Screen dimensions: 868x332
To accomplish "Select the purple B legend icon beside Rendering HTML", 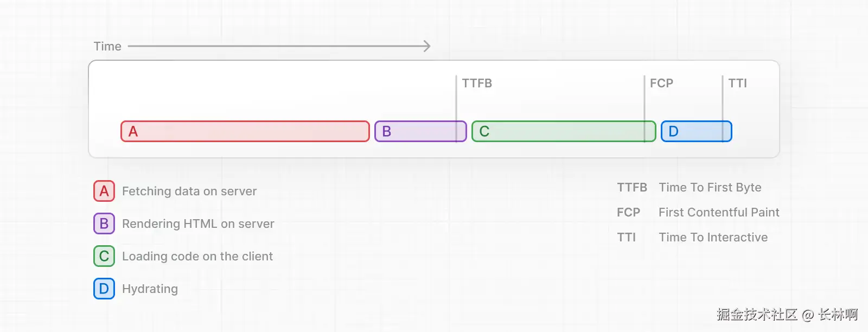I will point(104,224).
